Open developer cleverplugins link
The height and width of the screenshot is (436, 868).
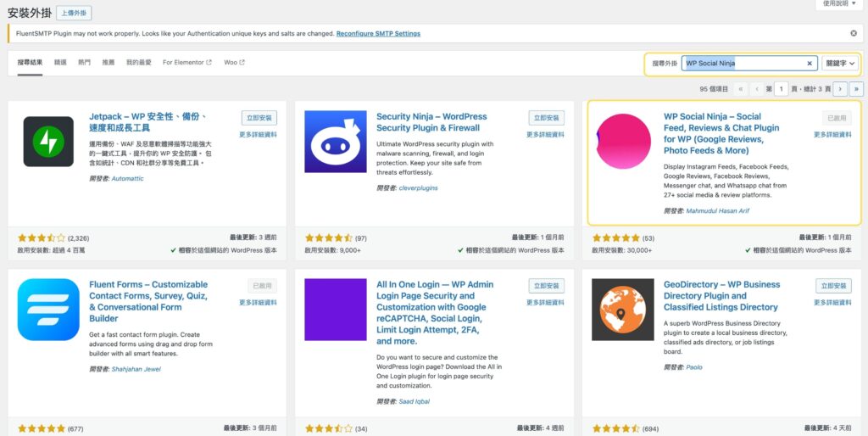(418, 187)
